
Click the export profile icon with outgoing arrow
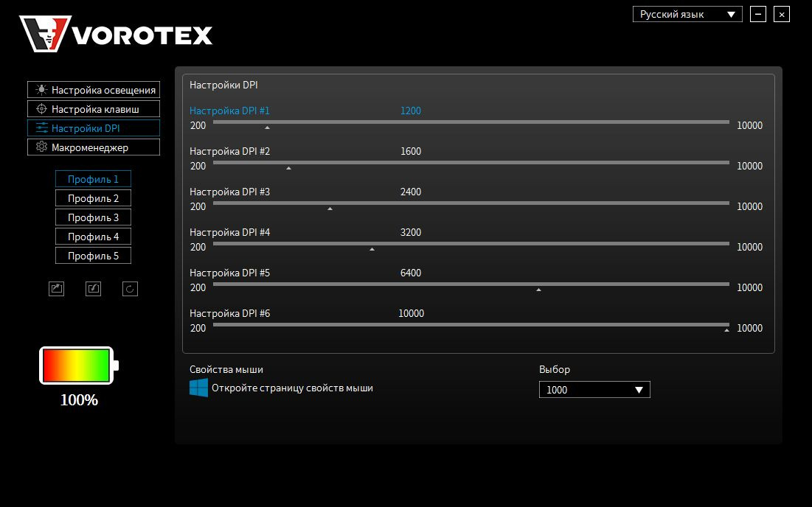tap(56, 288)
